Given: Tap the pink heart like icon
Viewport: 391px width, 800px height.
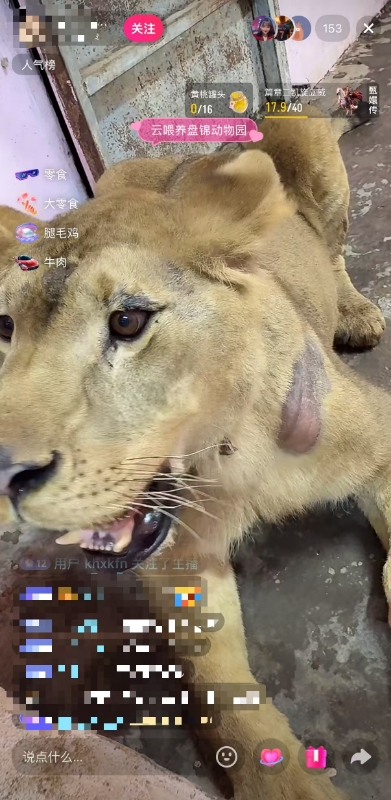Looking at the screenshot, I should [272, 757].
